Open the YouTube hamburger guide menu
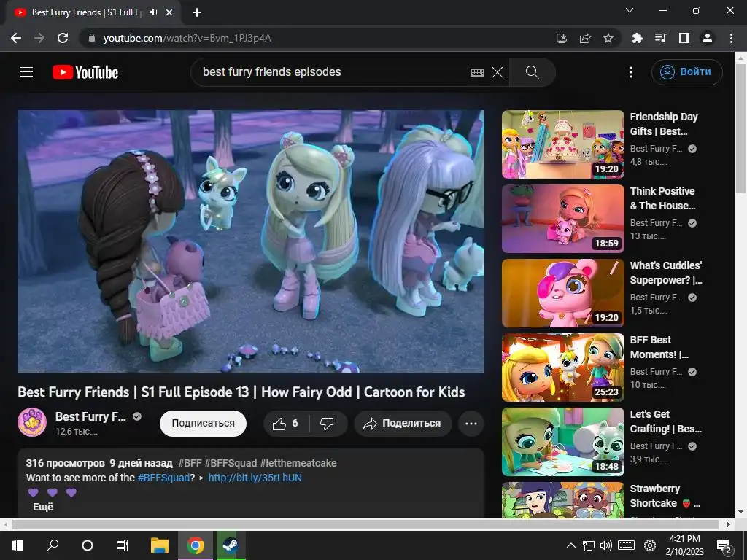The width and height of the screenshot is (747, 560). coord(26,72)
